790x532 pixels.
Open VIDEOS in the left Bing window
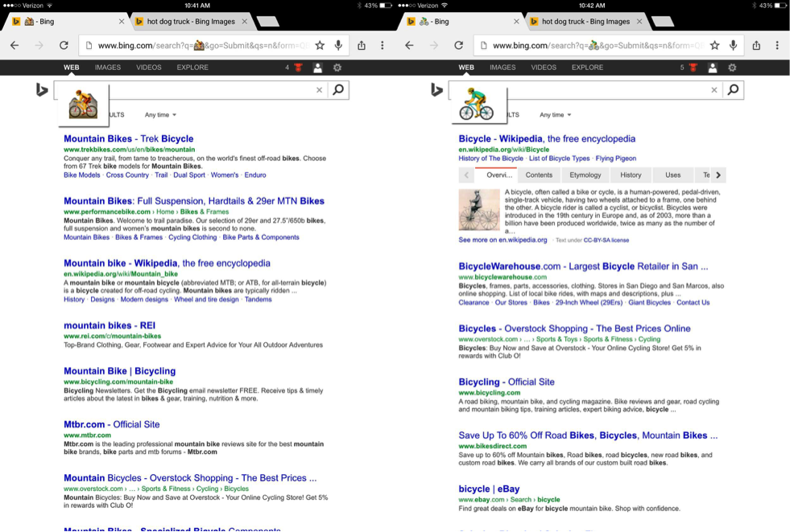coord(149,68)
